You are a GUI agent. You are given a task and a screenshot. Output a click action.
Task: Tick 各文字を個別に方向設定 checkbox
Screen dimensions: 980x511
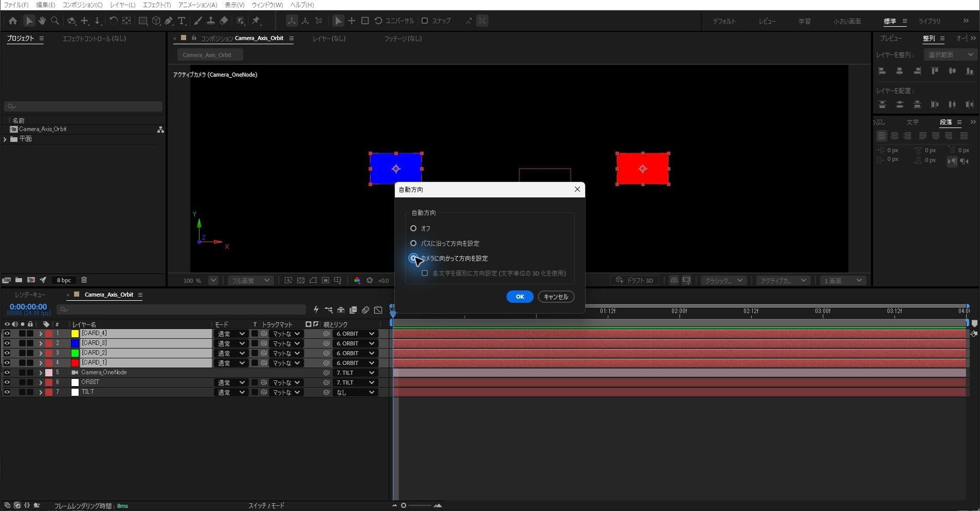pyautogui.click(x=425, y=273)
